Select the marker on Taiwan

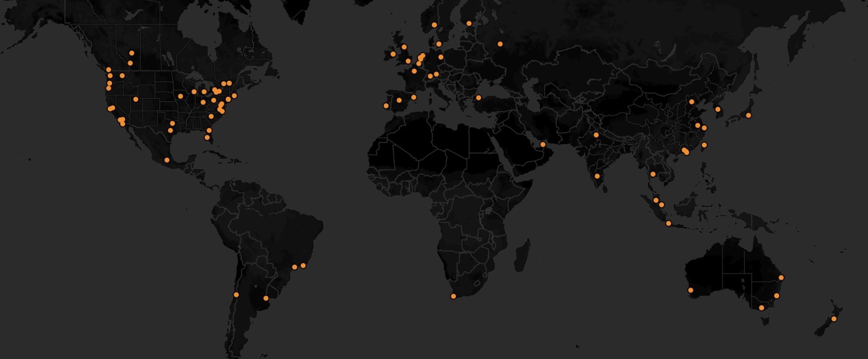pyautogui.click(x=704, y=145)
